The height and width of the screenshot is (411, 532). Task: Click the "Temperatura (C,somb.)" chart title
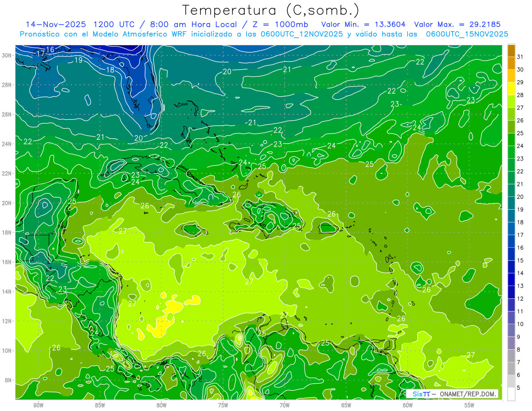coord(271,10)
